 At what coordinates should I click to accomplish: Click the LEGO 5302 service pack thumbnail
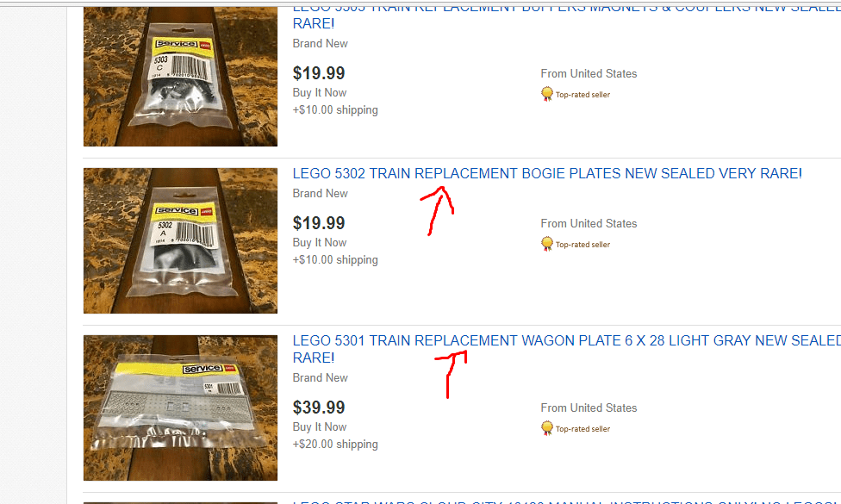point(180,240)
